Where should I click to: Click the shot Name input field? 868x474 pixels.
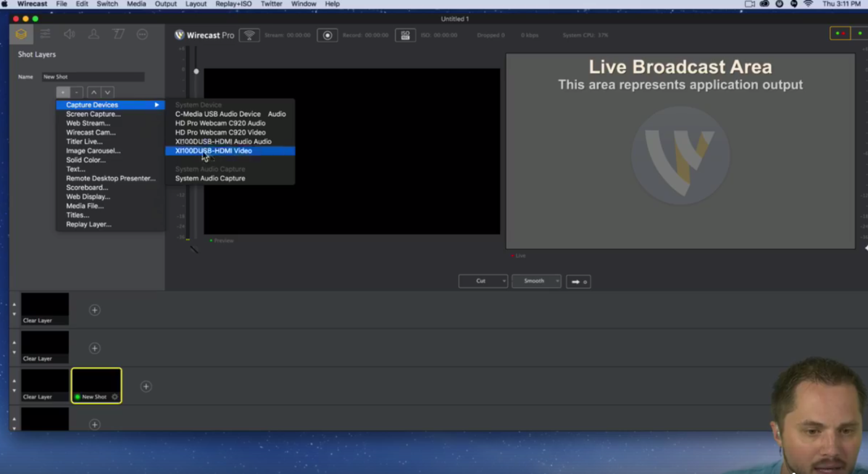(x=93, y=77)
